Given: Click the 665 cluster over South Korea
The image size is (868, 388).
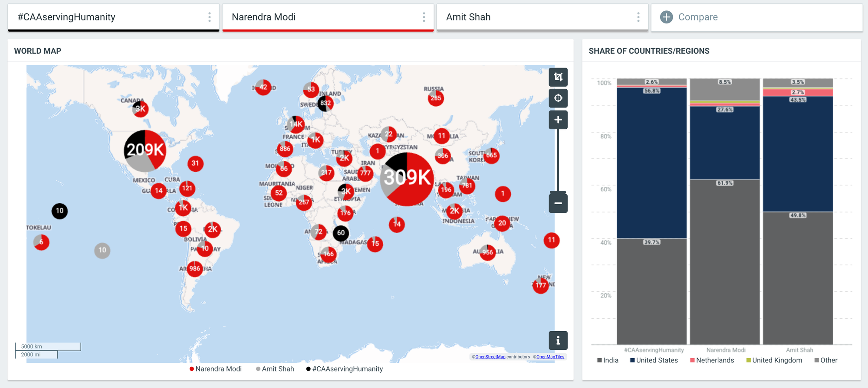Looking at the screenshot, I should pos(491,155).
